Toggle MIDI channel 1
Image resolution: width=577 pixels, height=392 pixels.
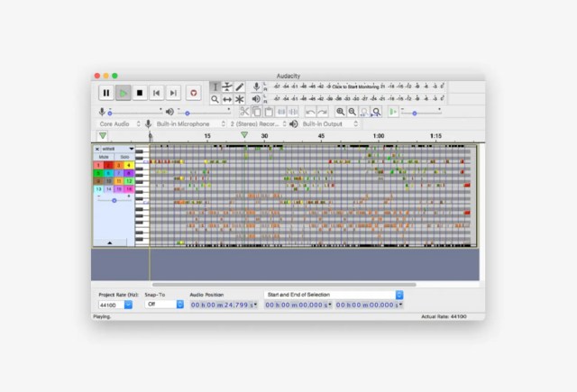coord(98,166)
